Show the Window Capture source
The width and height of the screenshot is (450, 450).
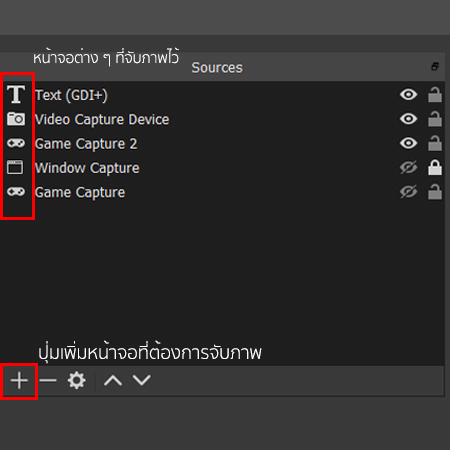408,168
